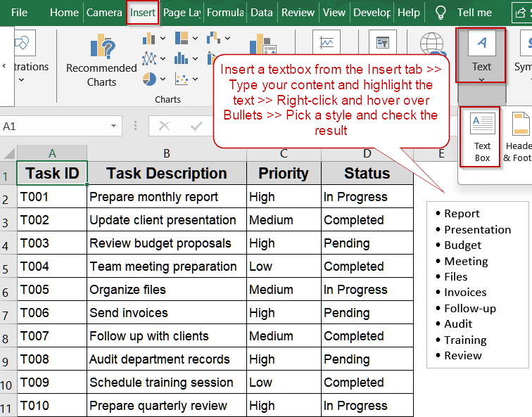Select the Priority header cell
This screenshot has height=417, width=532.
[x=284, y=173]
